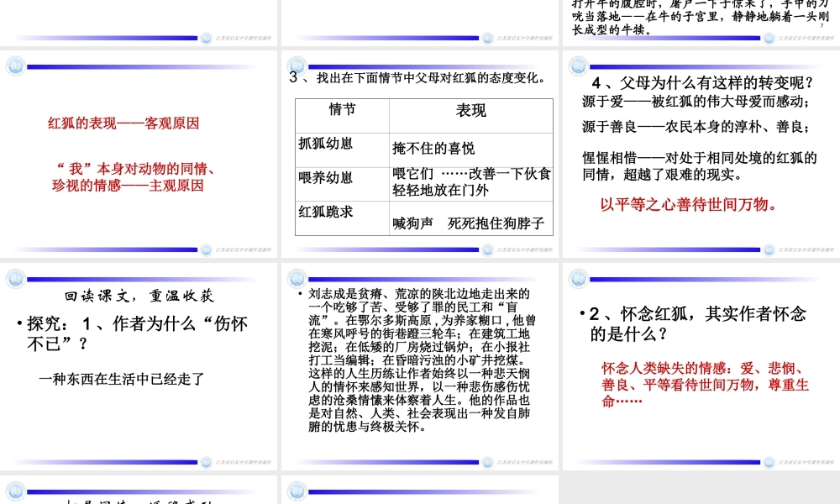Click the red line 以平等之心善待世间万物
Screen dimensions: 840x504
(689, 204)
